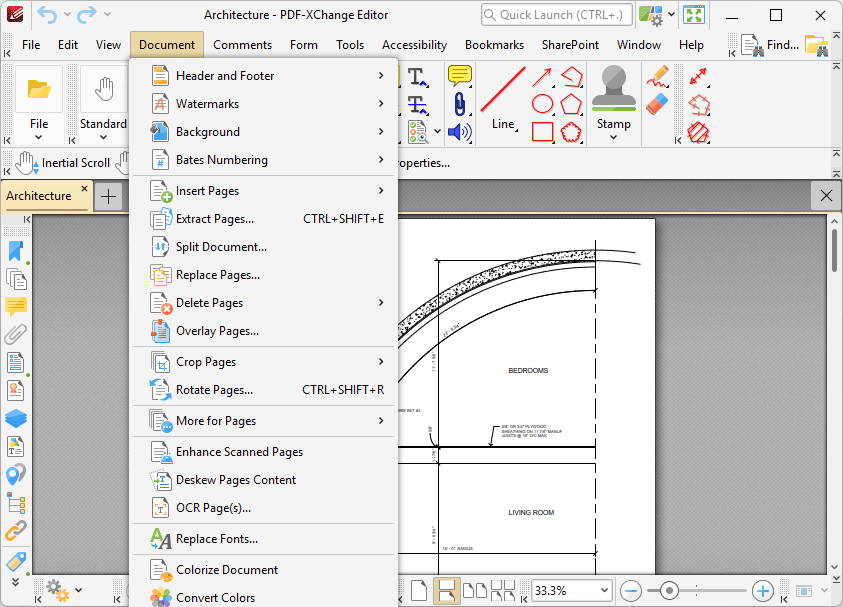The height and width of the screenshot is (607, 843).
Task: Select the Pencil drawing tool
Action: 656,77
